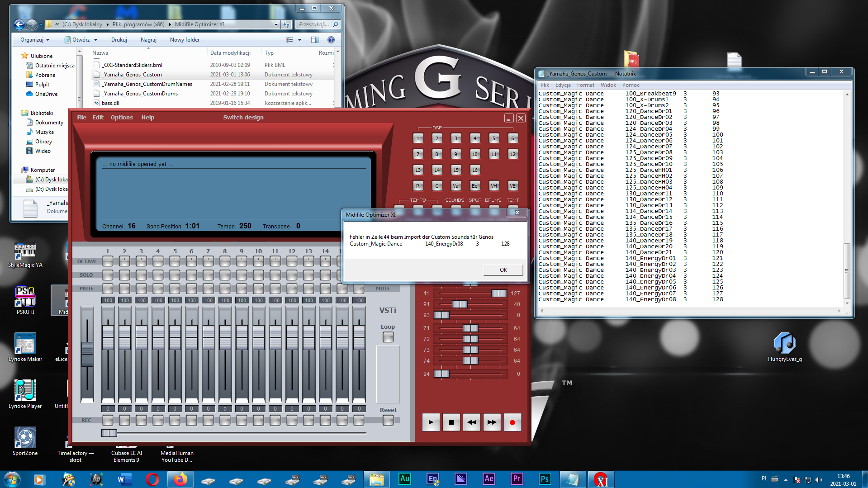Select DSP button 6
868x488 pixels.
pyautogui.click(x=512, y=138)
